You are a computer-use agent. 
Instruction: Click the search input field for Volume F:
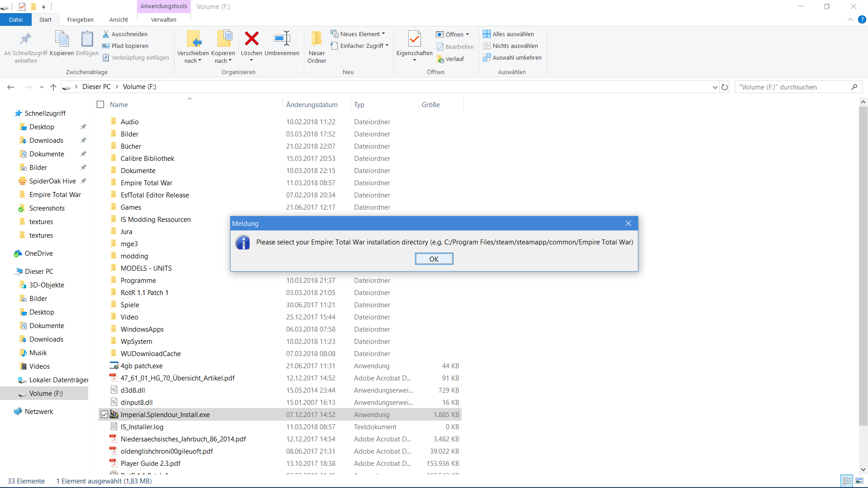[x=793, y=87]
